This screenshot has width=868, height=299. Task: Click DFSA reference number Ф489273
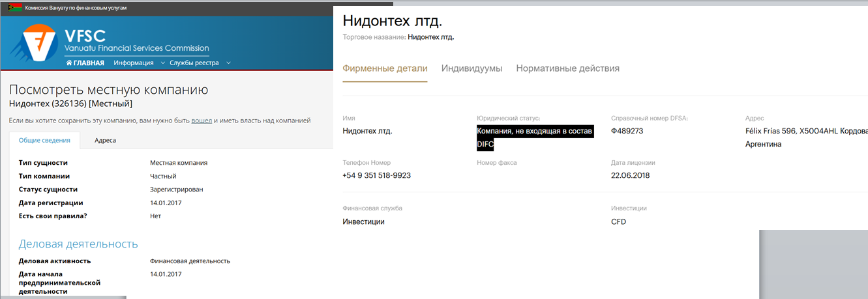tap(627, 131)
